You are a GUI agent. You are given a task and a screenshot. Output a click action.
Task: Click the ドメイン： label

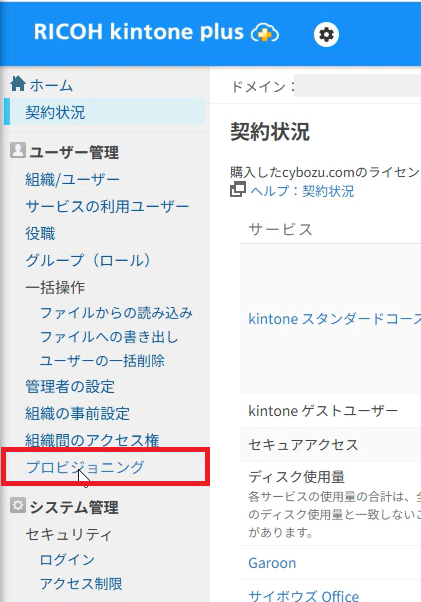263,87
